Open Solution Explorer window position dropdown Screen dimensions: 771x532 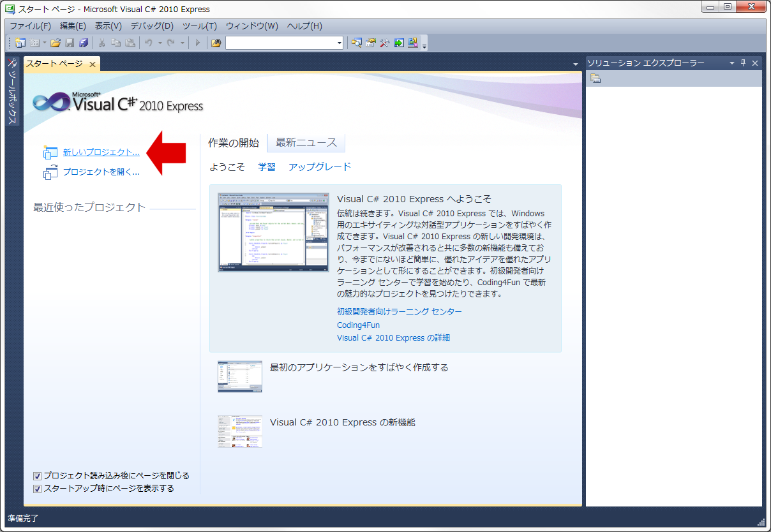(x=732, y=63)
